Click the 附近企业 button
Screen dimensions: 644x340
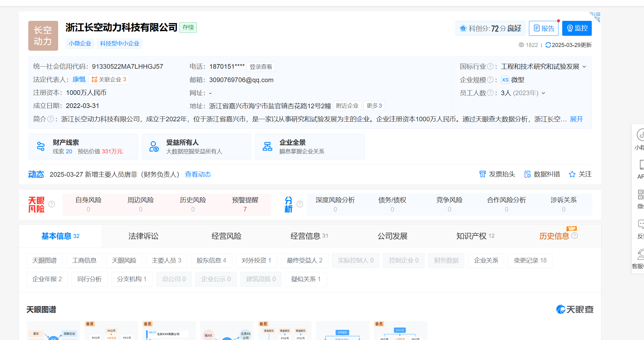[x=347, y=106]
